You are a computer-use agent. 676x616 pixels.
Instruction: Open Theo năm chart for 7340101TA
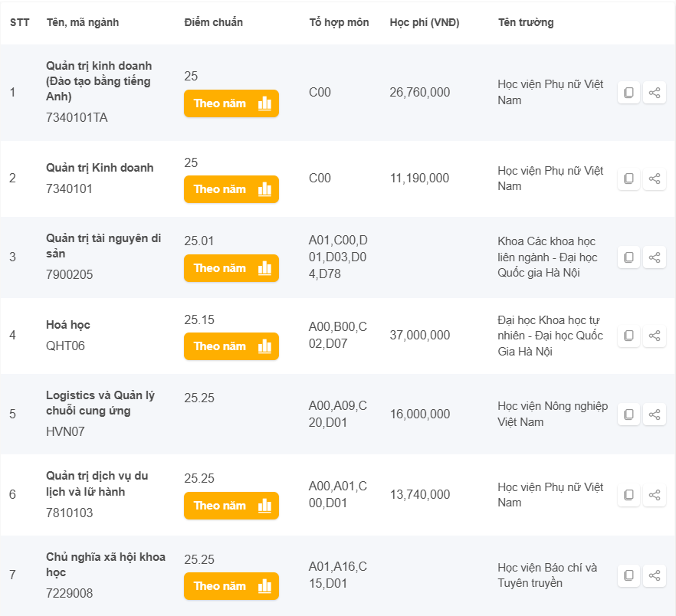tap(231, 103)
